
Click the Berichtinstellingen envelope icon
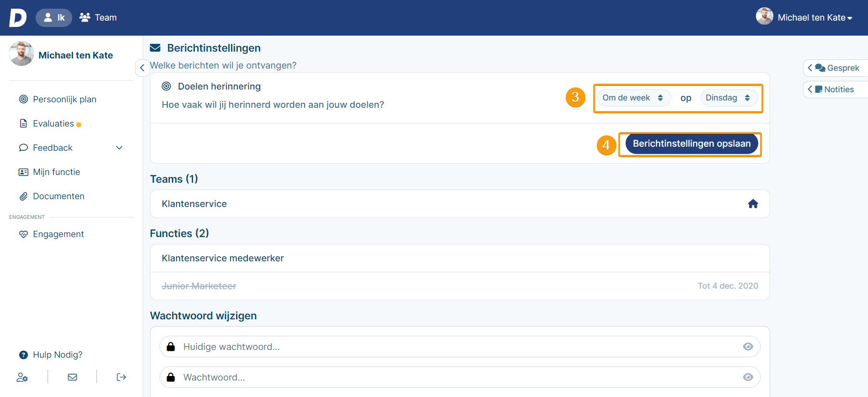pyautogui.click(x=155, y=48)
